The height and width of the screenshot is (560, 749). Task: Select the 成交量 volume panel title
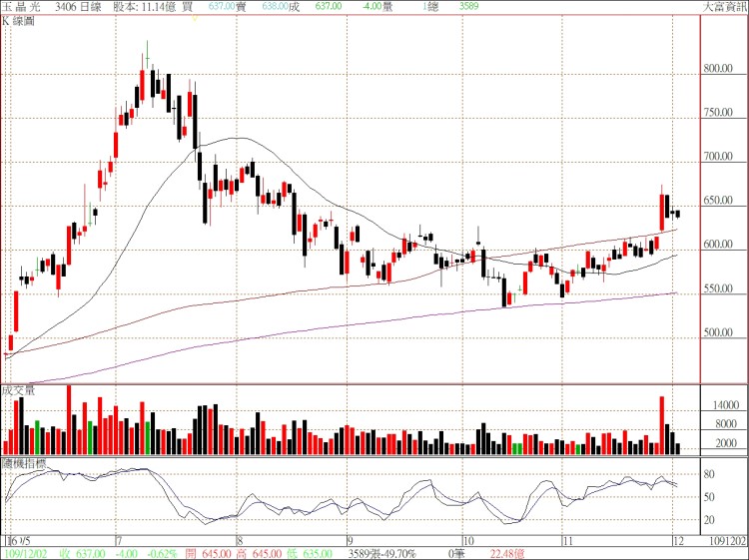click(18, 390)
